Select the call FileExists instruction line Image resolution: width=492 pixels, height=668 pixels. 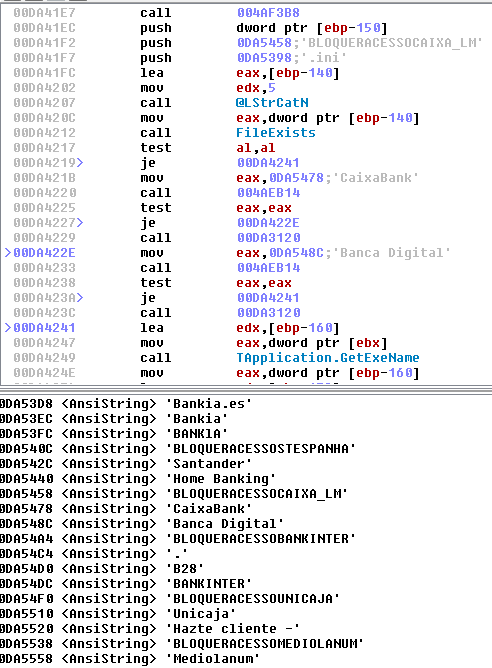(x=245, y=133)
